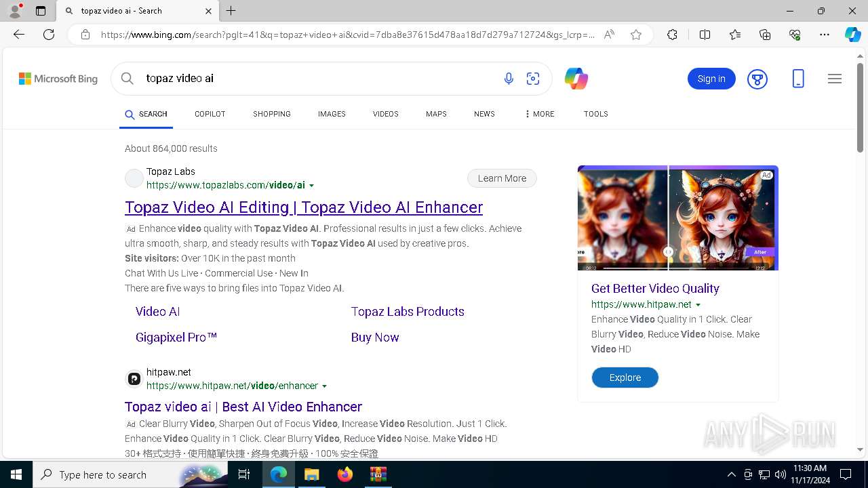
Task: Switch to IMAGES tab
Action: 332,114
